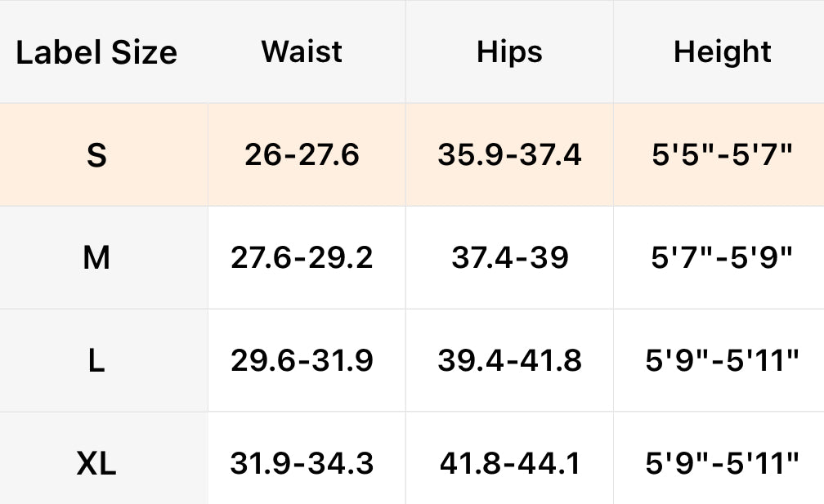Click height cell in the XL row

(722, 464)
